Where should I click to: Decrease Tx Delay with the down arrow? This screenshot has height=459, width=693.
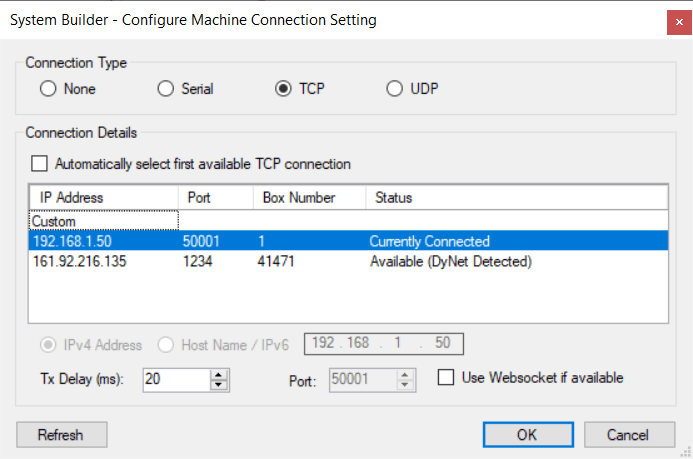point(218,385)
